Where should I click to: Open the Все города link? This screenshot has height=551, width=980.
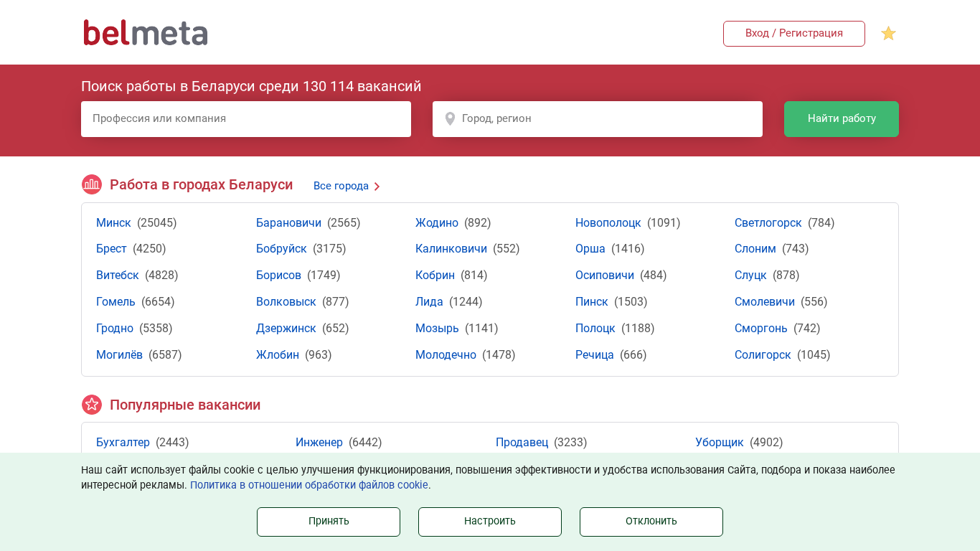click(x=341, y=187)
